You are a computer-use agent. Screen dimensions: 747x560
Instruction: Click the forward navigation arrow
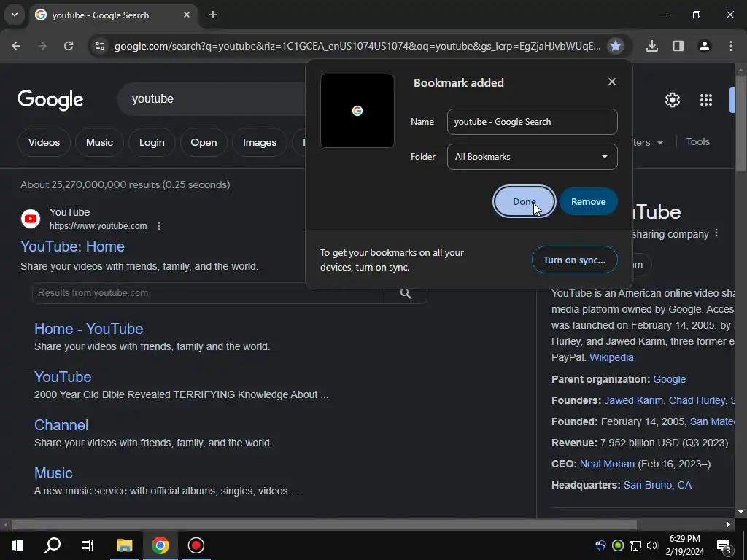point(42,46)
